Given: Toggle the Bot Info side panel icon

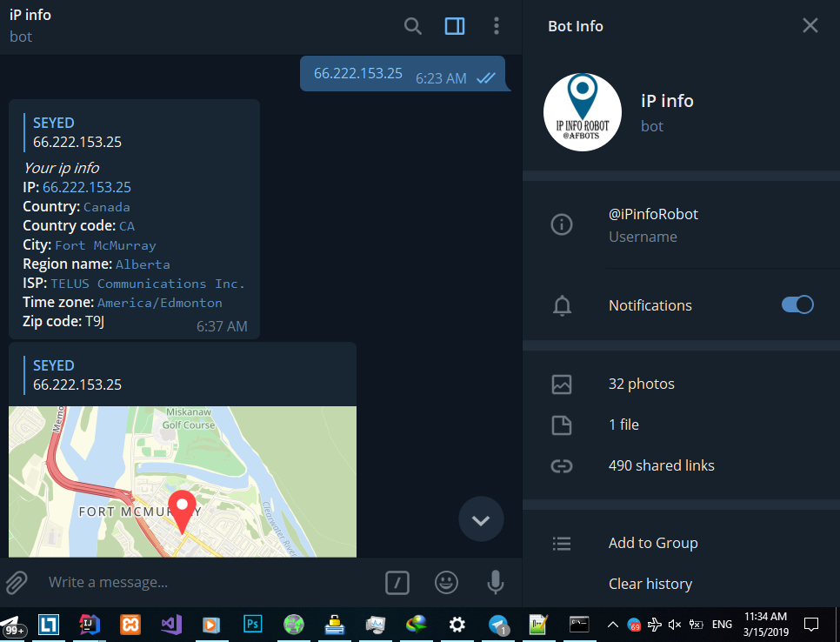Looking at the screenshot, I should (454, 26).
